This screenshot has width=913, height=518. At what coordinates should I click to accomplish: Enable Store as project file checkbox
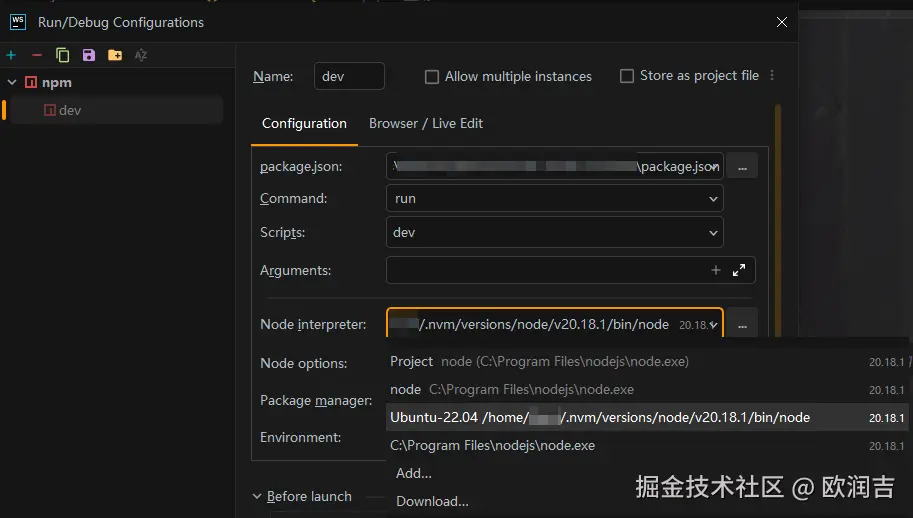pyautogui.click(x=627, y=76)
